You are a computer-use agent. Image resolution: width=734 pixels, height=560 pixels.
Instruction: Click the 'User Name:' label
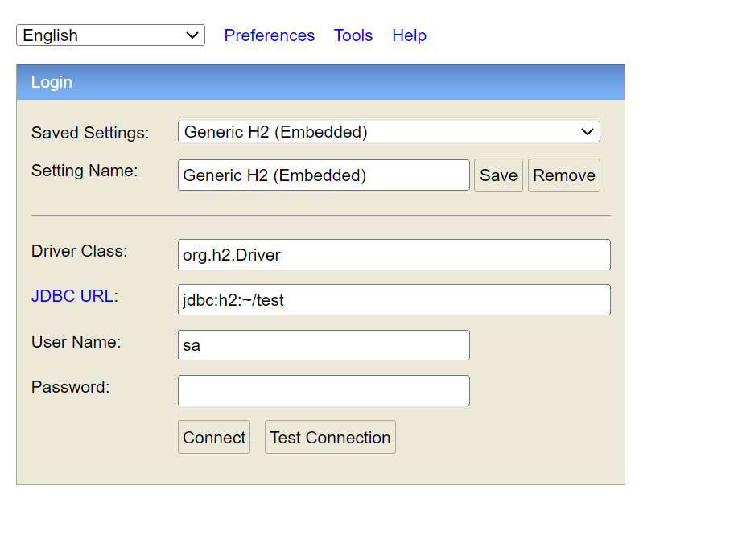pyautogui.click(x=76, y=342)
